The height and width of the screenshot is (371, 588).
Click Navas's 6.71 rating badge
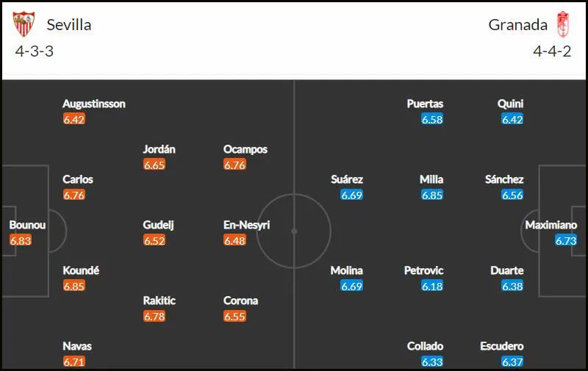tap(74, 361)
